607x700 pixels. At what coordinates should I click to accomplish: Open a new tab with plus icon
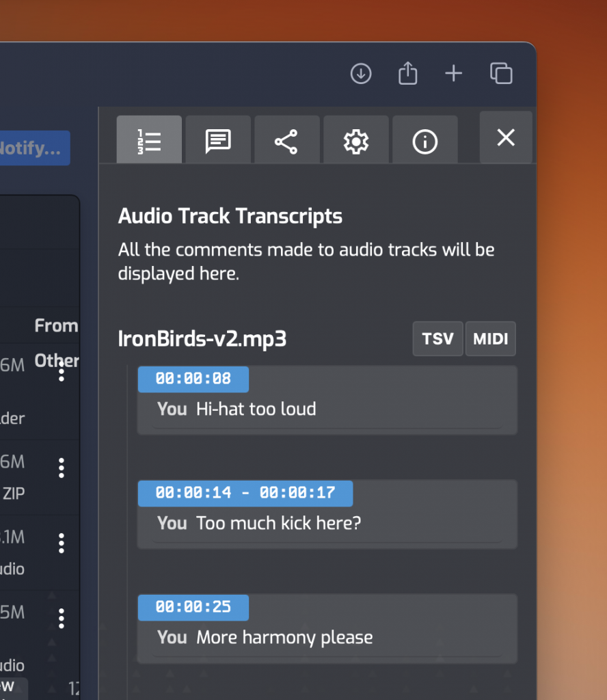[454, 73]
